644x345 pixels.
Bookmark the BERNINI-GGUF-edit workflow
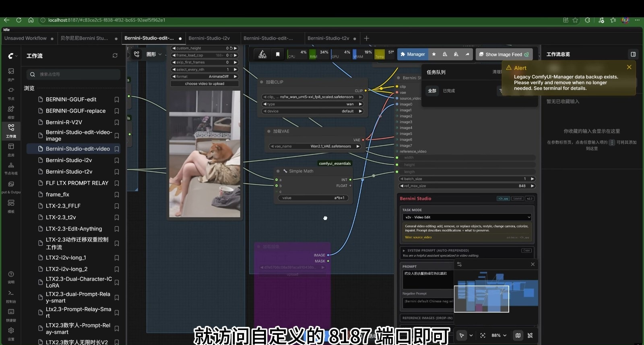pos(117,100)
